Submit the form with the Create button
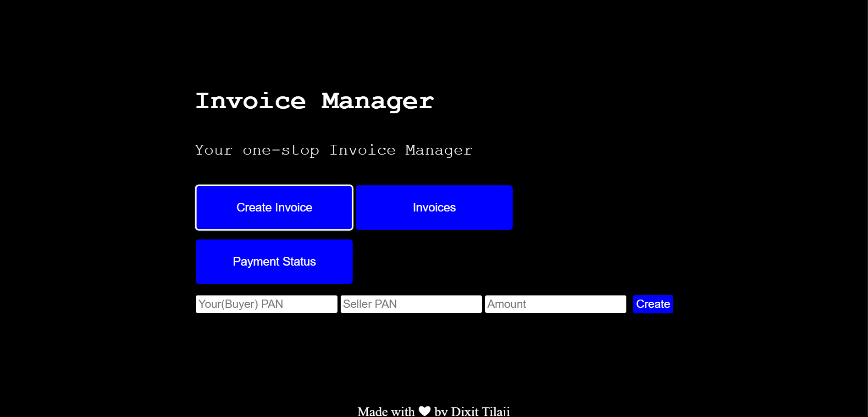 (x=653, y=304)
